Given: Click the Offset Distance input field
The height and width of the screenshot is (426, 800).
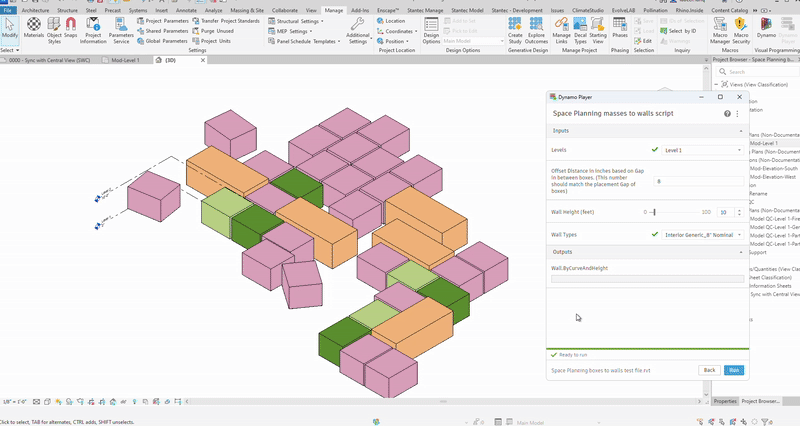Looking at the screenshot, I should (696, 181).
